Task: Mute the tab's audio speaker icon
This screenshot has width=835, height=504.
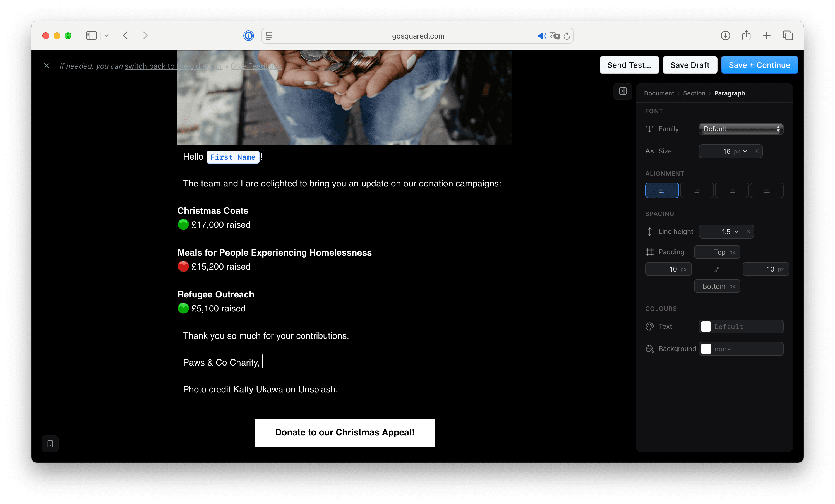Action: pos(542,36)
